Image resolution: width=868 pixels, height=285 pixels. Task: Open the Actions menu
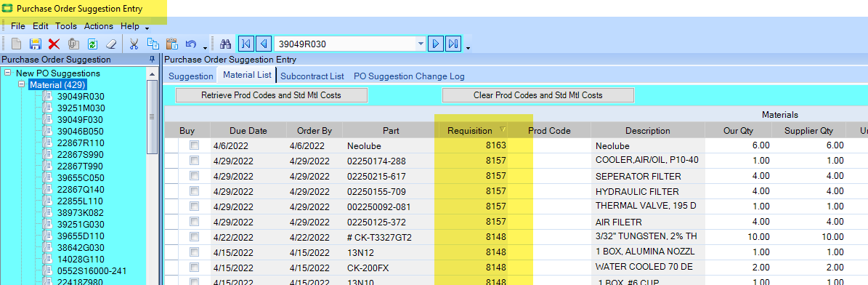(99, 26)
